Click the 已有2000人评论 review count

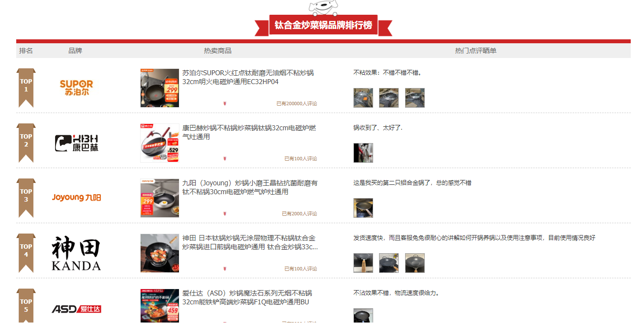(299, 214)
